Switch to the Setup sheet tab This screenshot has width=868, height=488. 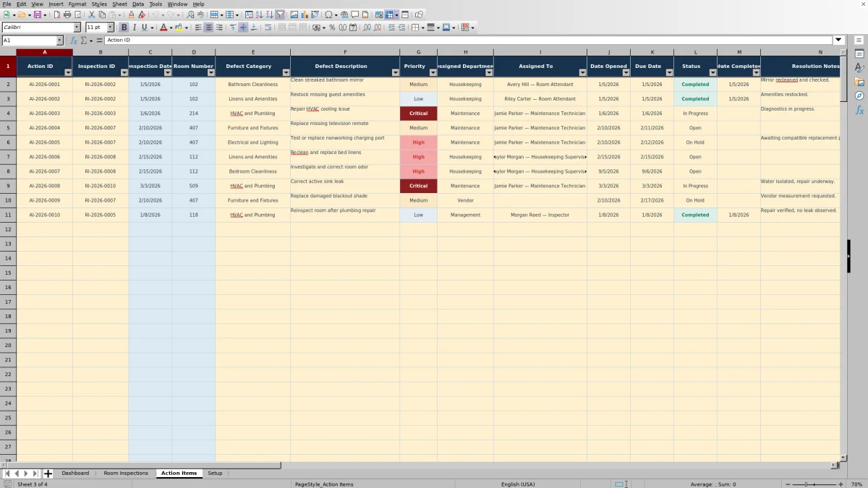215,474
